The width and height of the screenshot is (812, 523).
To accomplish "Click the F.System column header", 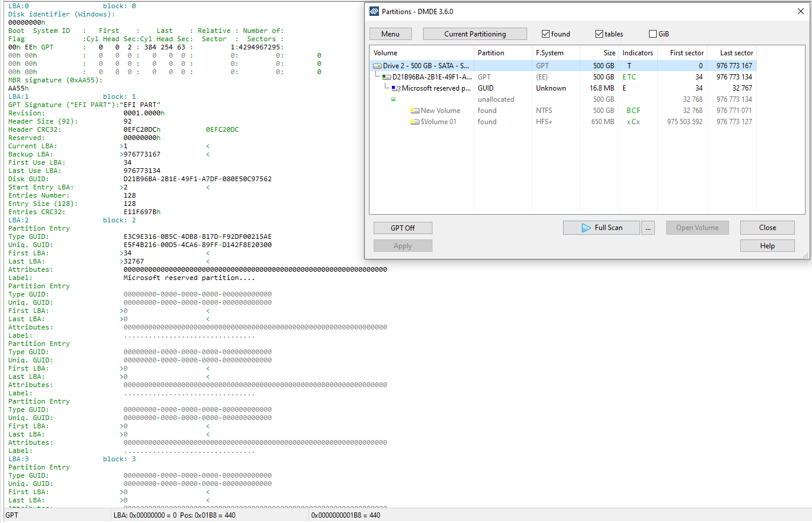I will tap(555, 53).
